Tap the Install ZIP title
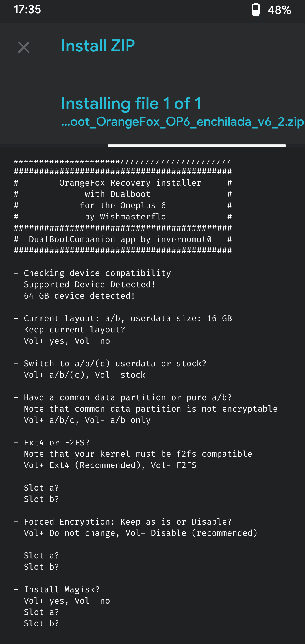 tap(98, 46)
